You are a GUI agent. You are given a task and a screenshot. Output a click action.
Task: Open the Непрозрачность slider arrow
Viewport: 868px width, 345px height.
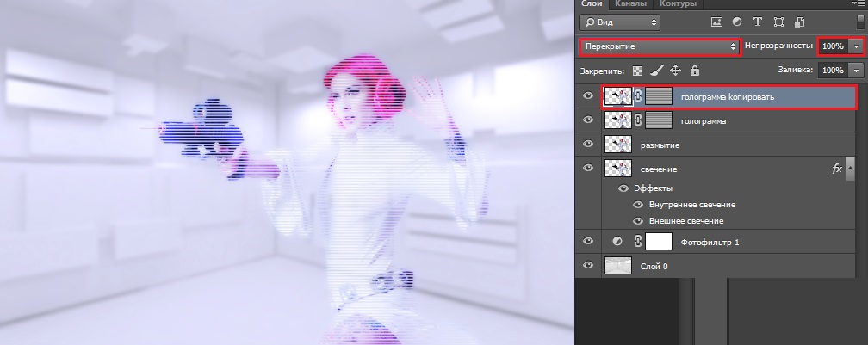click(857, 46)
